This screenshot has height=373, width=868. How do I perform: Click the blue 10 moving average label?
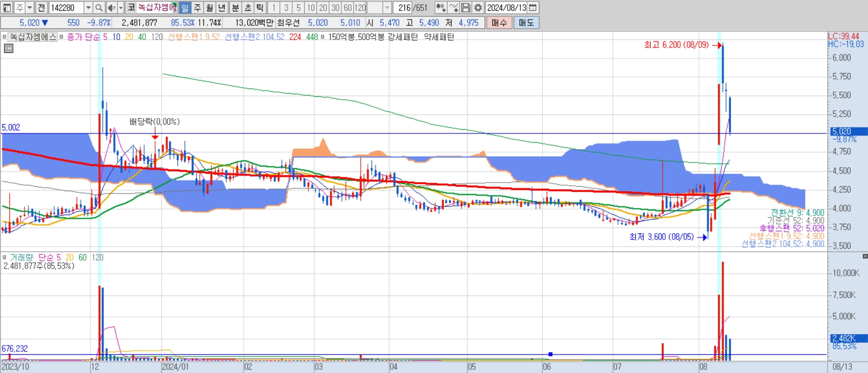(116, 37)
